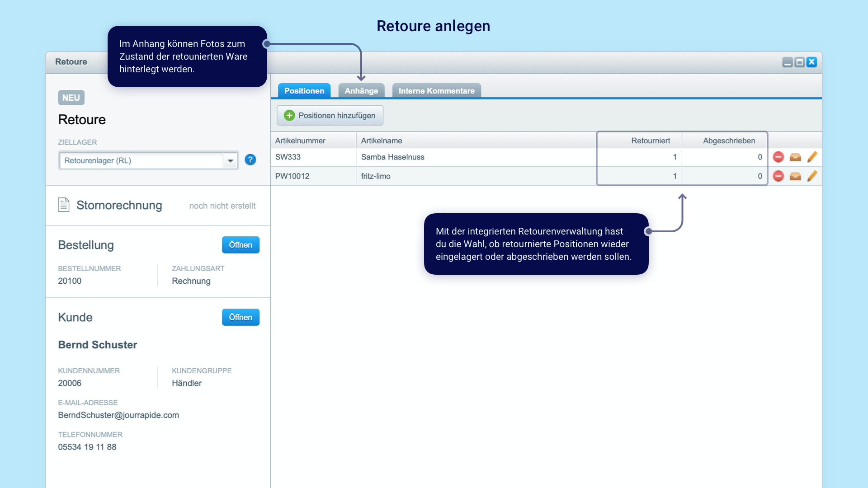Click the Stornorechnung document icon

point(64,205)
